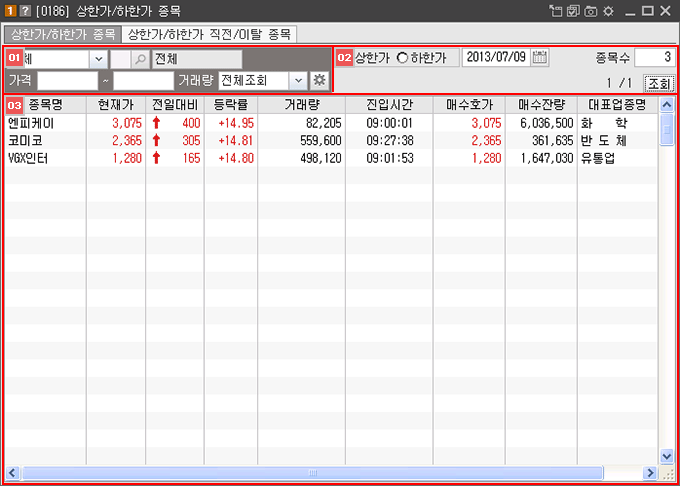
Task: Click current price 3,075 for 엔피케이
Action: point(127,123)
